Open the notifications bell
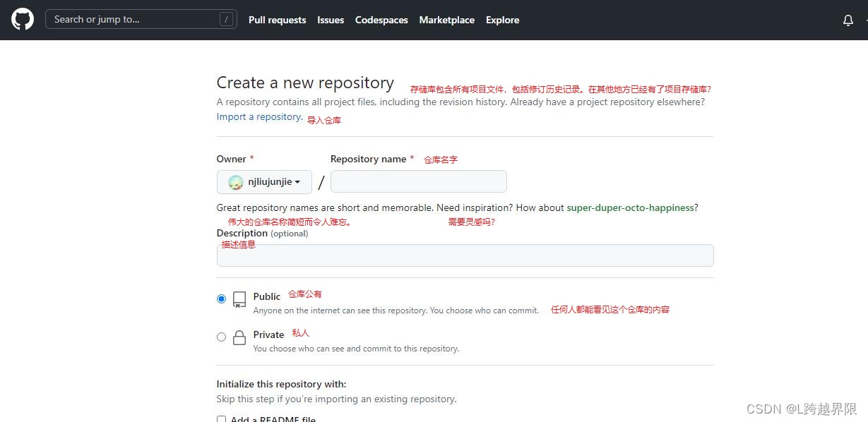Screen dimensions: 868x422 [x=848, y=20]
